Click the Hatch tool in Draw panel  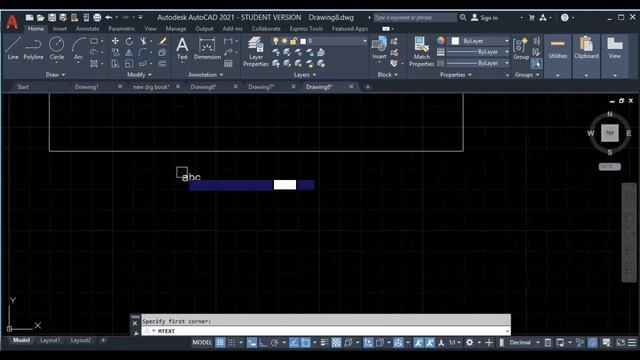tap(94, 64)
